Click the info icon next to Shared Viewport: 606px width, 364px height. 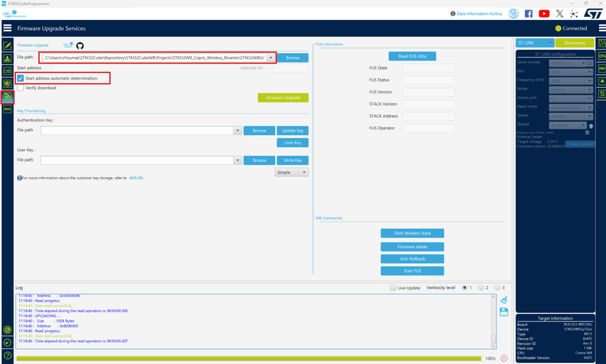[x=591, y=126]
